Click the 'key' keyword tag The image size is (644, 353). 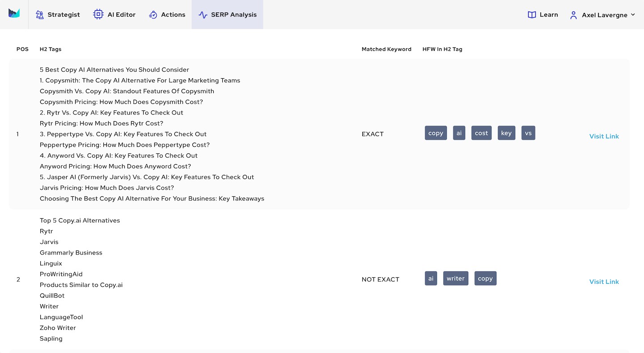506,133
